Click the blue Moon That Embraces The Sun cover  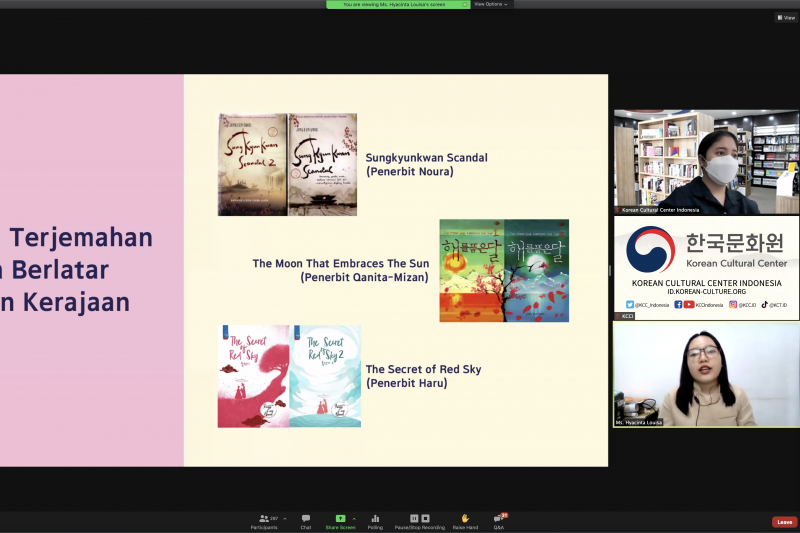[537, 270]
